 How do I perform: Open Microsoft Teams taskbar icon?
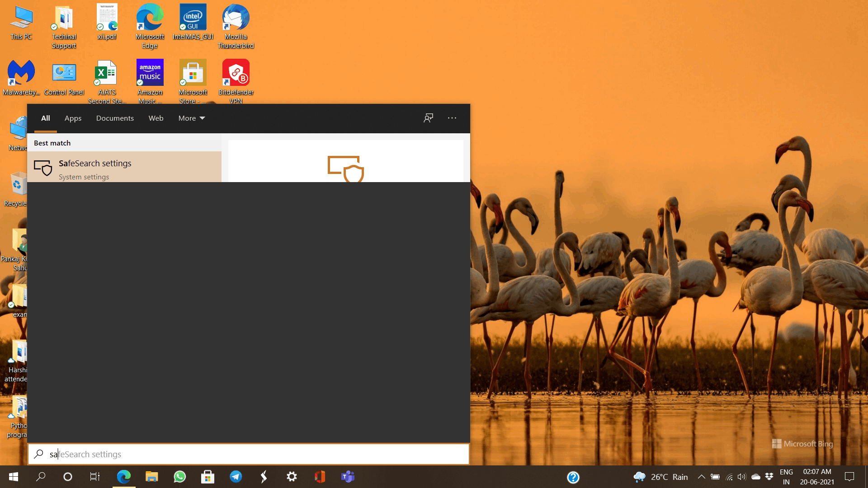point(348,477)
